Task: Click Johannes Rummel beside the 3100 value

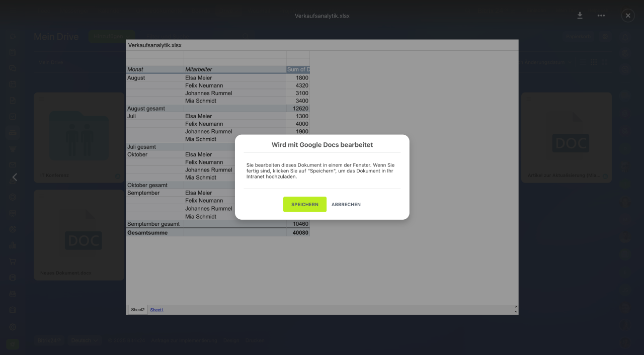Action: [208, 93]
